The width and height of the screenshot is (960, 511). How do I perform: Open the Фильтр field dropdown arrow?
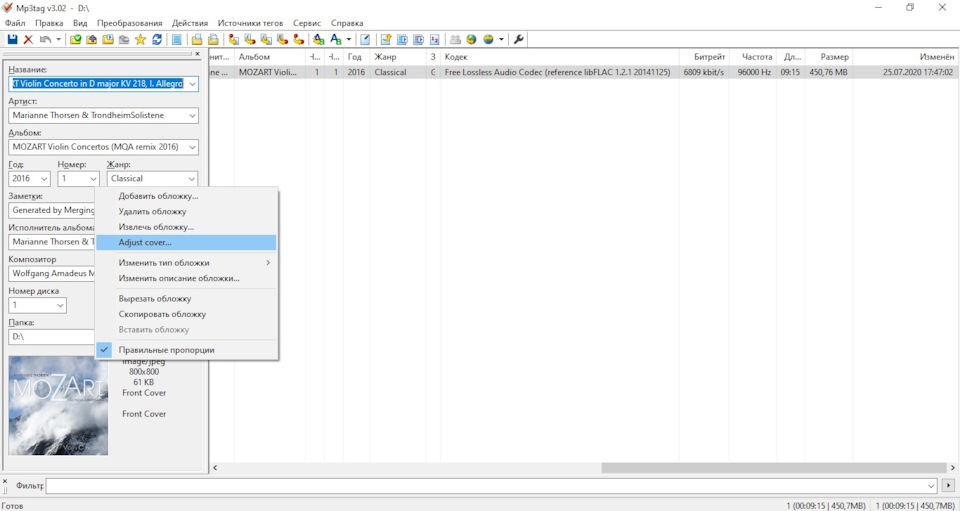pos(931,486)
